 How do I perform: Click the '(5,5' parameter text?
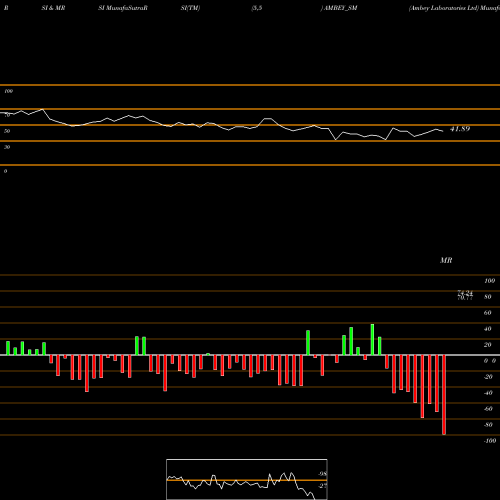click(257, 8)
